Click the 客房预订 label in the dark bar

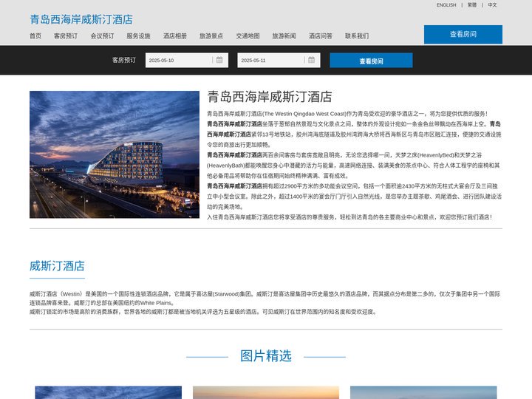coord(124,60)
